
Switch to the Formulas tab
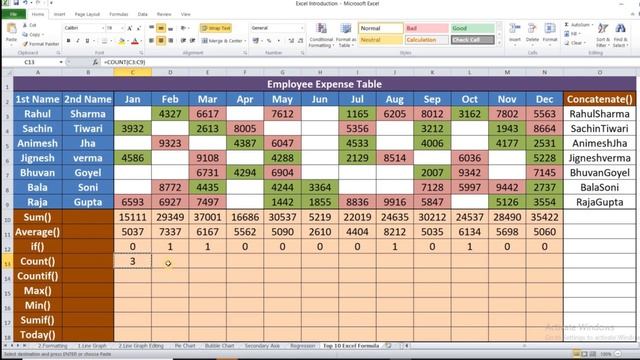click(118, 14)
